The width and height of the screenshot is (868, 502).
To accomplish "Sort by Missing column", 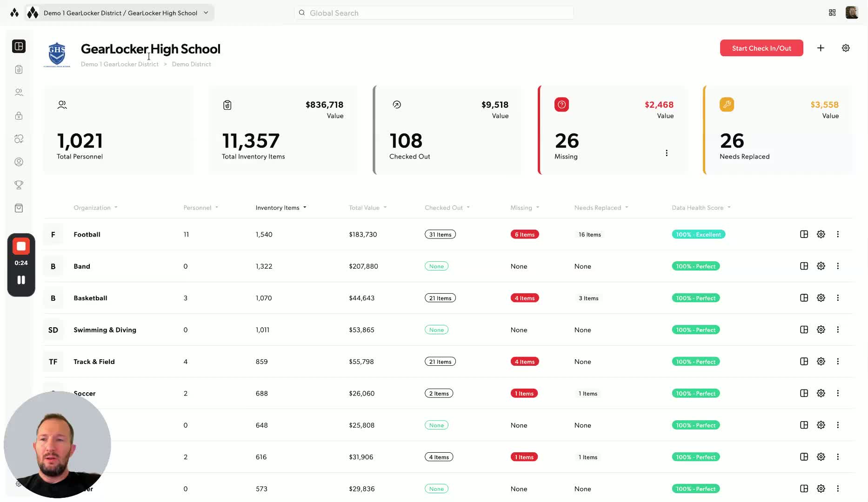I will [525, 208].
